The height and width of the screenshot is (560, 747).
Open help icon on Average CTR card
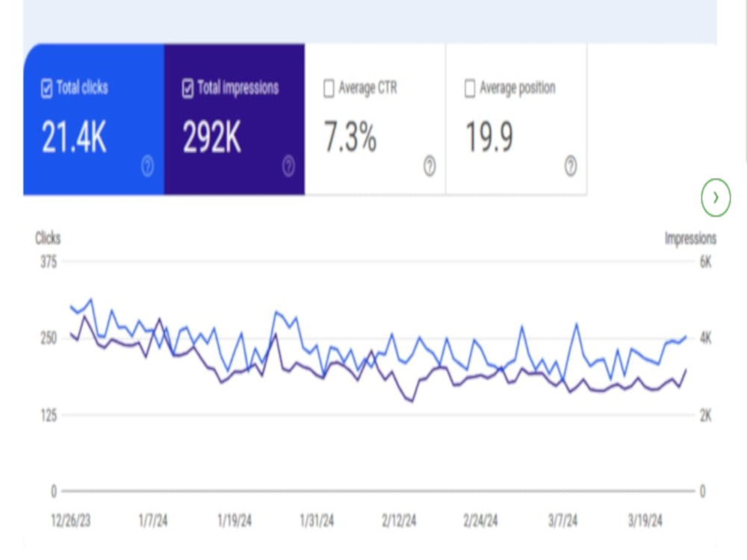point(430,167)
